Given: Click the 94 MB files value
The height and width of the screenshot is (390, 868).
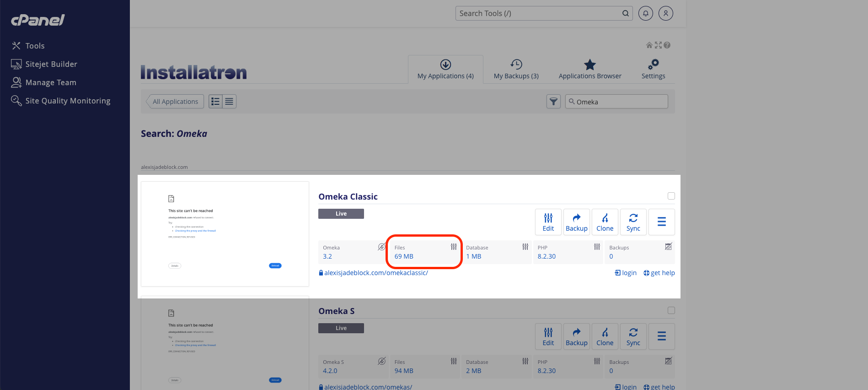Looking at the screenshot, I should [x=404, y=371].
